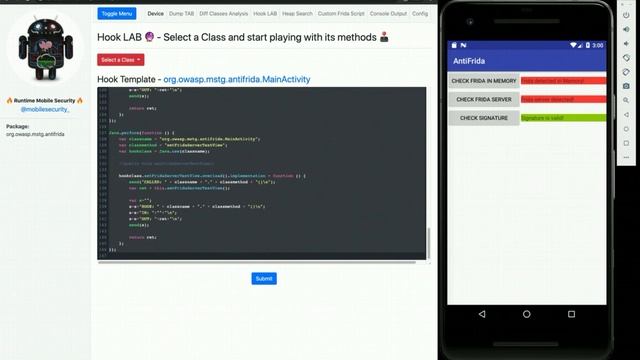The width and height of the screenshot is (640, 360).
Task: Open the Select a Class dropdown
Action: click(120, 60)
